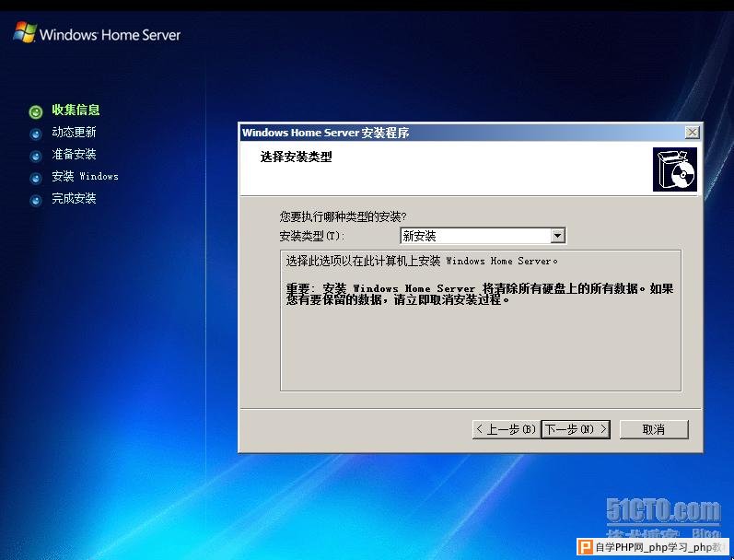Click the 准备安装 step bullet icon
The width and height of the screenshot is (734, 560).
click(x=36, y=156)
